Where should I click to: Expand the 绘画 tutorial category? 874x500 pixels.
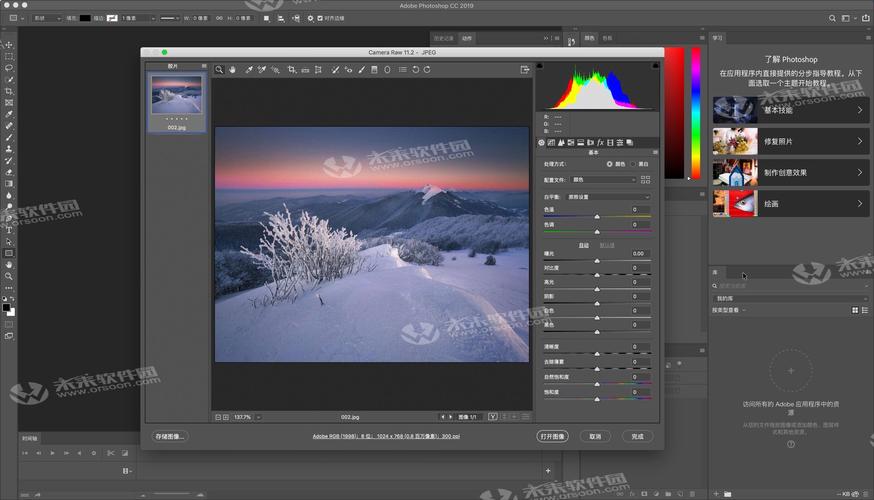click(x=791, y=203)
